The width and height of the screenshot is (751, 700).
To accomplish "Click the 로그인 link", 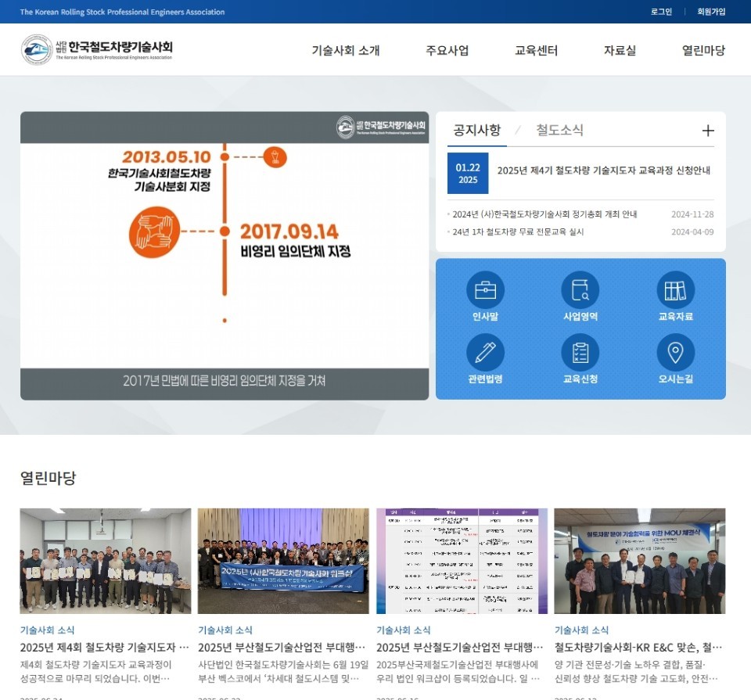I will tap(661, 12).
